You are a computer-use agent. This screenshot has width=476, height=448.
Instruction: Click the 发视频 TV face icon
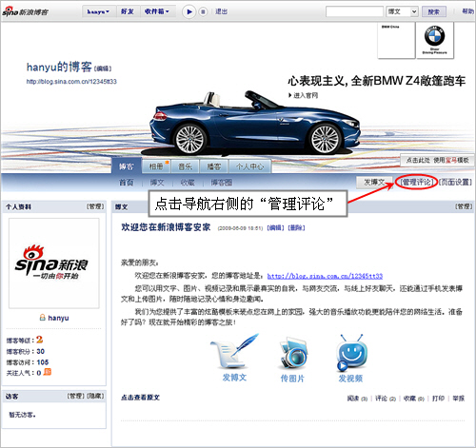click(351, 353)
